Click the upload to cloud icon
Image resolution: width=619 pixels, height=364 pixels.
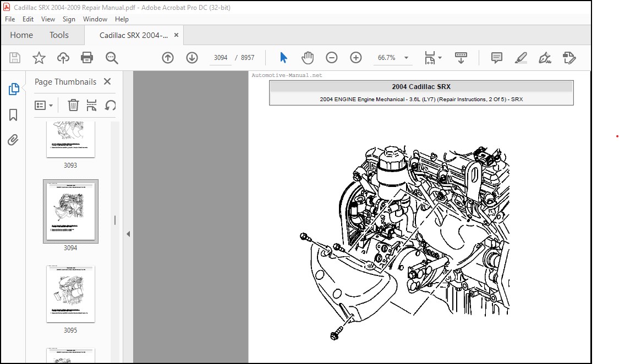[63, 58]
